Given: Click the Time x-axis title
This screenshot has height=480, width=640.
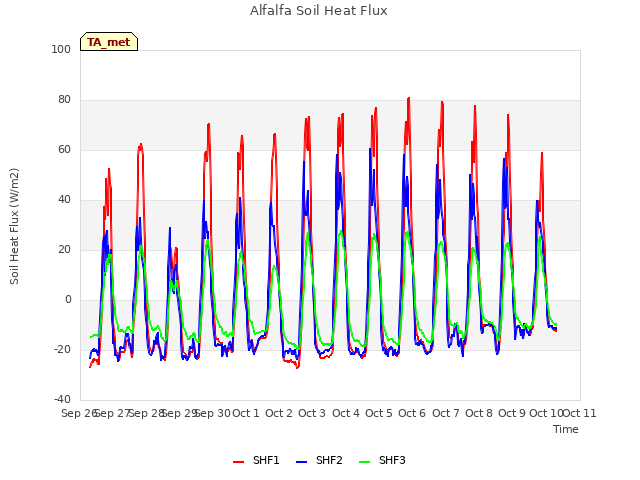Looking at the screenshot, I should pyautogui.click(x=566, y=429).
